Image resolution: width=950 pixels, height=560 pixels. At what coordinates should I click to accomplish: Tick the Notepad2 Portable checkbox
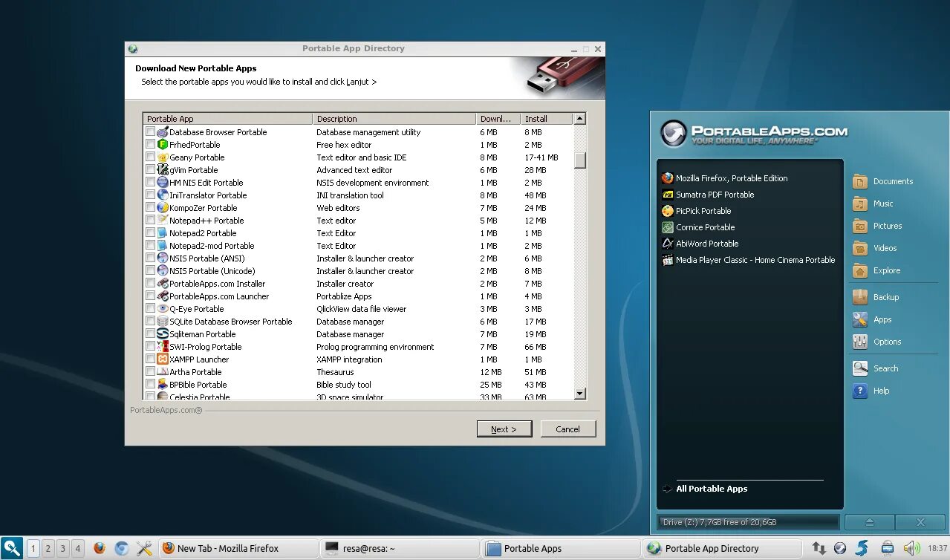(151, 233)
